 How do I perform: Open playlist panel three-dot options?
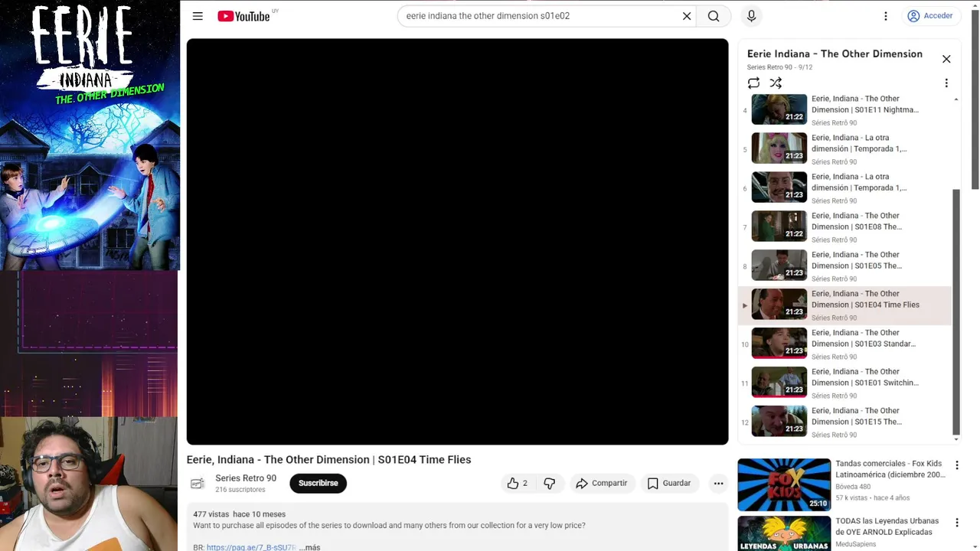coord(946,83)
